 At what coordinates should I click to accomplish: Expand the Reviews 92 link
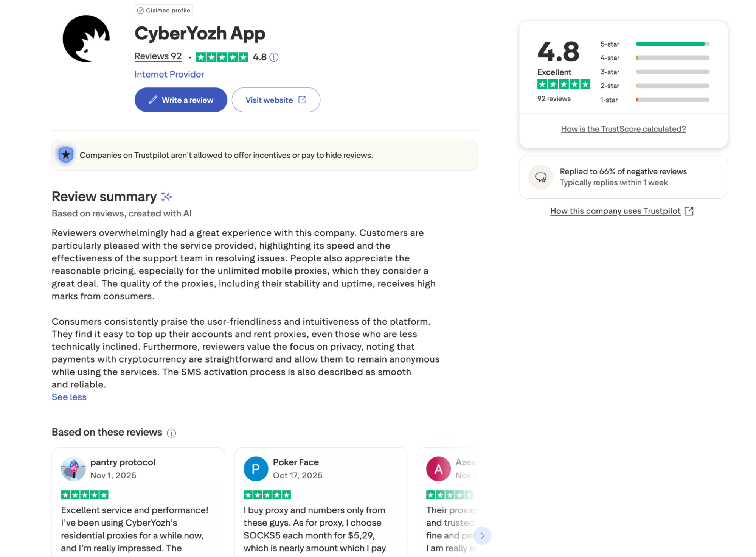pyautogui.click(x=158, y=56)
